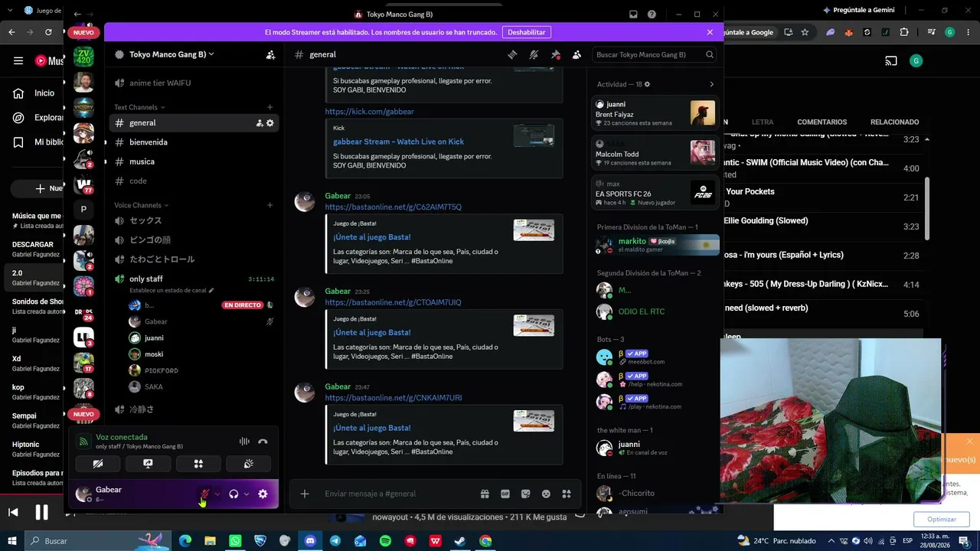Open the Apps launcher in message bar
Viewport: 980px width, 551px height.
(567, 494)
